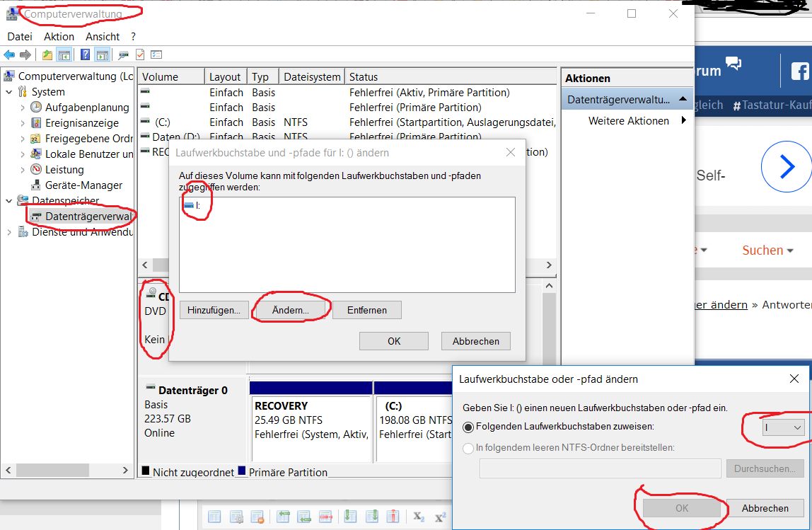Expand the Dienste und Anwendungen node
This screenshot has width=812, height=530.
[x=8, y=233]
